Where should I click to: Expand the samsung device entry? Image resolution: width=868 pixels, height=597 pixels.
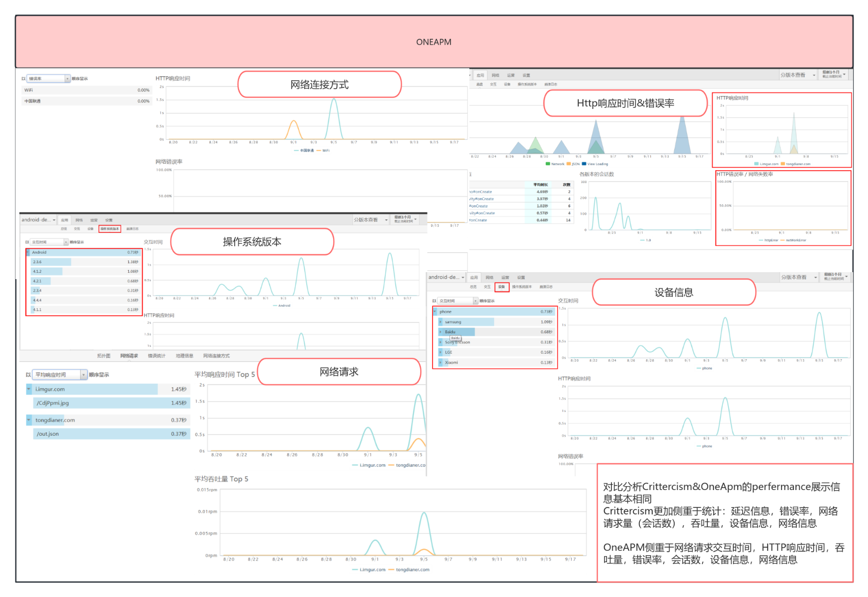click(x=441, y=322)
